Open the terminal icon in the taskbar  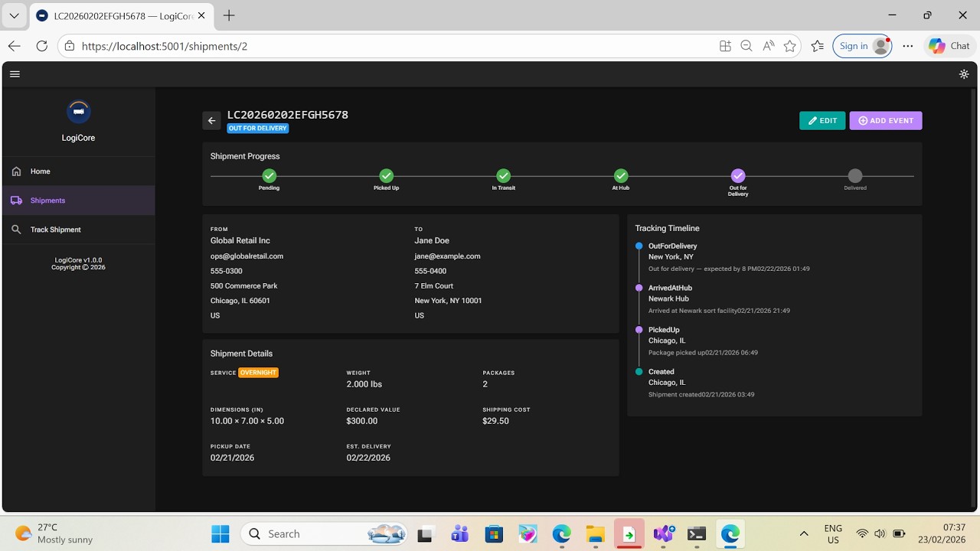click(696, 533)
